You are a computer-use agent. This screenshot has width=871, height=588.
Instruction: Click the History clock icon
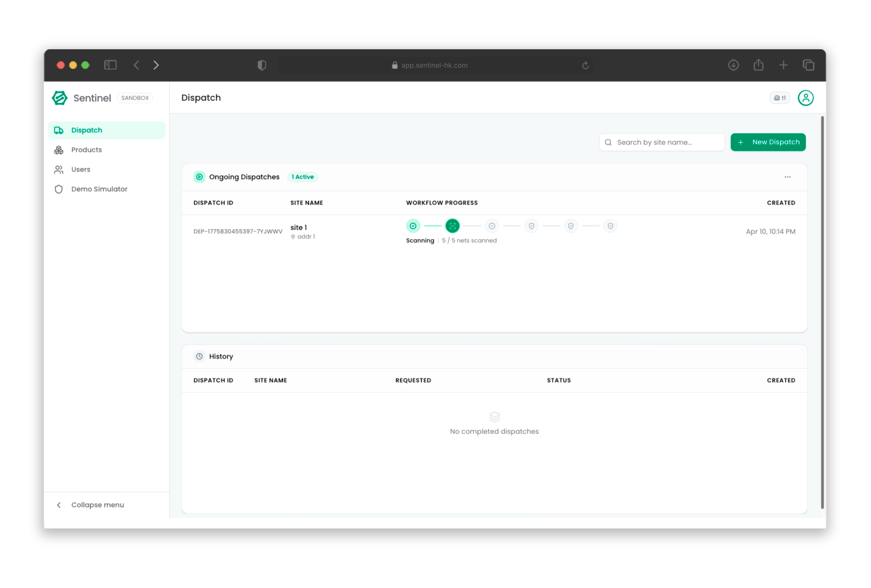(199, 356)
